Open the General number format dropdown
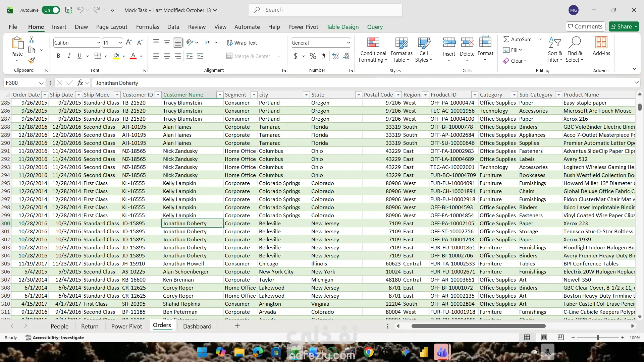Image resolution: width=644 pixels, height=362 pixels. point(348,43)
